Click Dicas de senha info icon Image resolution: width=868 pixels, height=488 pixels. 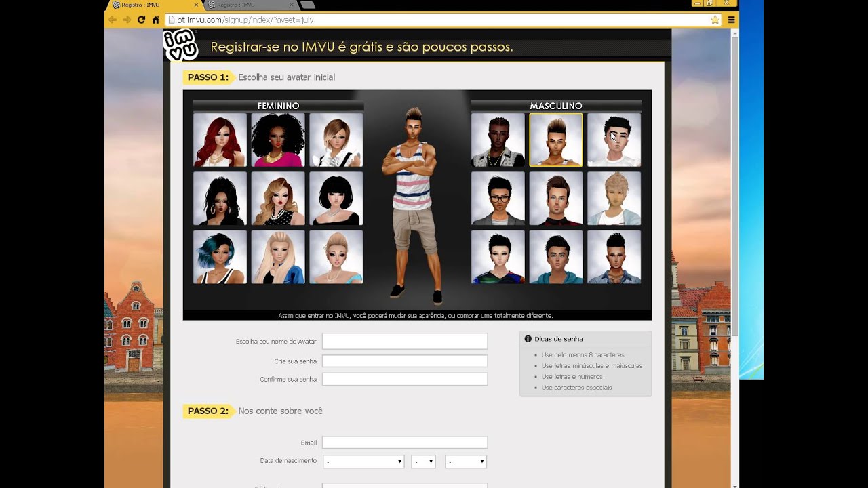click(x=528, y=339)
